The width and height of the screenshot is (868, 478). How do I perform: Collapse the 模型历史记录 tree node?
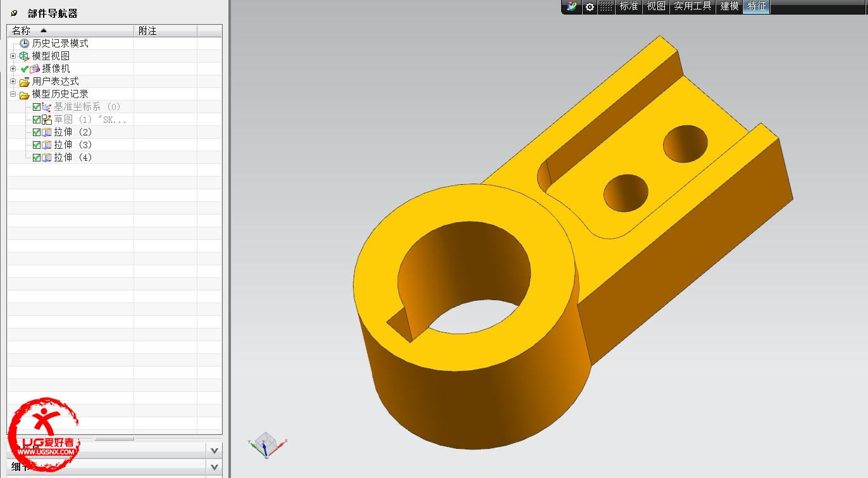tap(13, 94)
